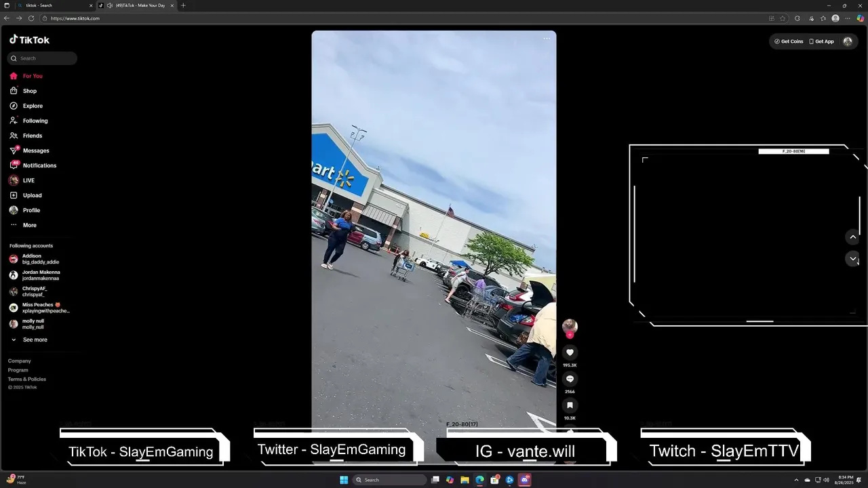The height and width of the screenshot is (488, 868).
Task: Open Task View from the taskbar
Action: (x=435, y=480)
